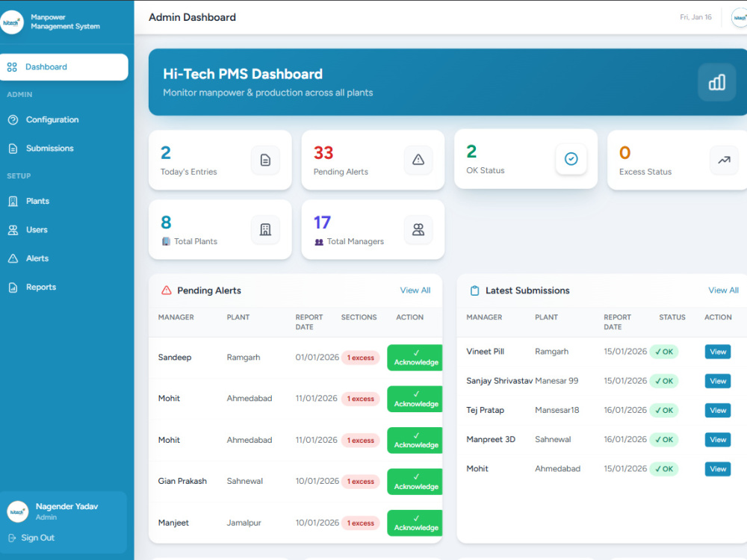Click the check circle icon on OK Status card

(x=571, y=158)
